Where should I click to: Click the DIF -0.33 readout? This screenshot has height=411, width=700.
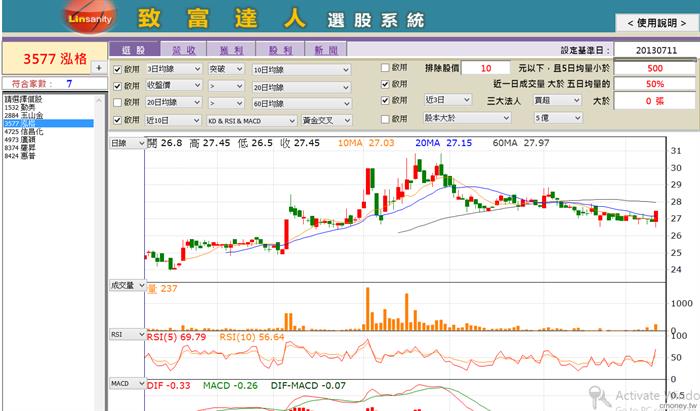click(168, 386)
